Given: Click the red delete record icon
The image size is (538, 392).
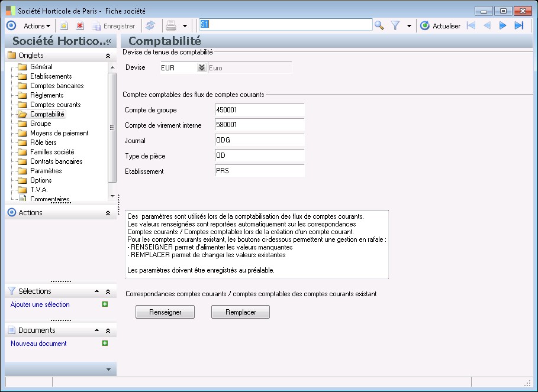Looking at the screenshot, I should coord(80,25).
